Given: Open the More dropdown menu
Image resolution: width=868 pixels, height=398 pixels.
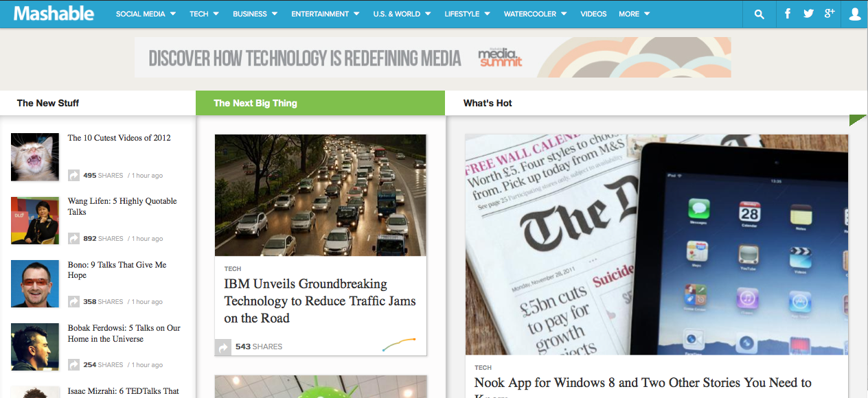Looking at the screenshot, I should point(634,14).
